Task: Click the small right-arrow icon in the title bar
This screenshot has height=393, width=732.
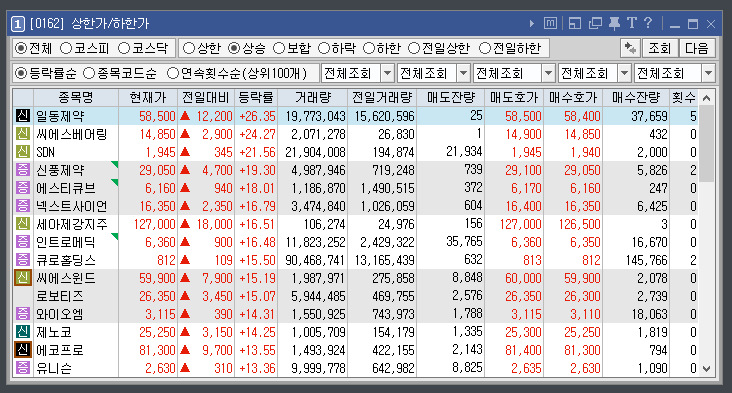Action: pyautogui.click(x=532, y=23)
